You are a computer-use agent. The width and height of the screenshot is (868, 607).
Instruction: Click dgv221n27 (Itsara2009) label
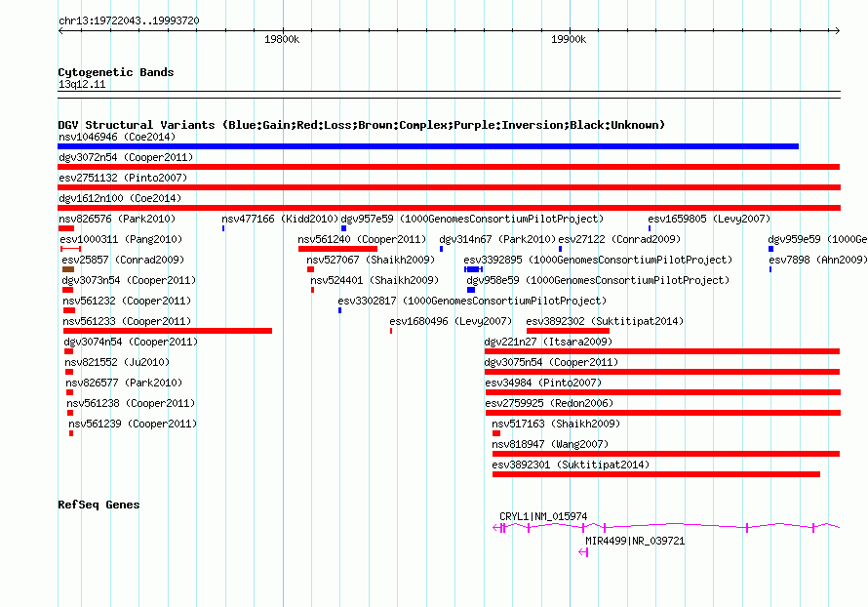coord(548,342)
